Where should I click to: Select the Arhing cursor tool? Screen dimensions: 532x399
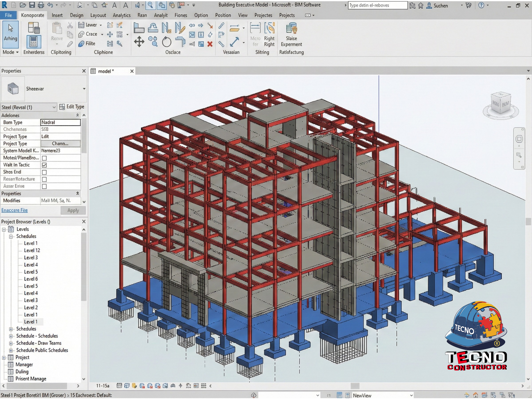tap(10, 34)
